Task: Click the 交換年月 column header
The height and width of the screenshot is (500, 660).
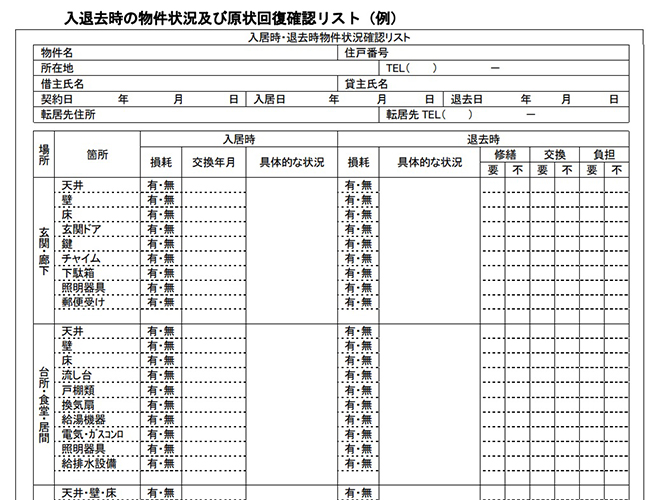Action: 214,162
